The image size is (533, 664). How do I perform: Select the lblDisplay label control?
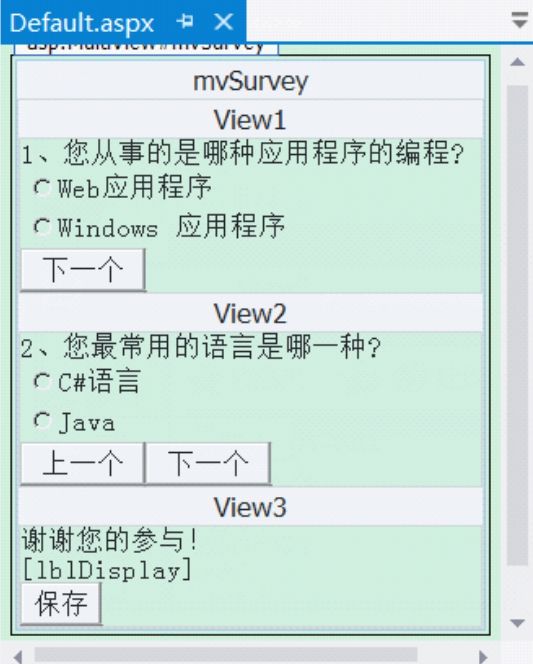click(x=106, y=570)
